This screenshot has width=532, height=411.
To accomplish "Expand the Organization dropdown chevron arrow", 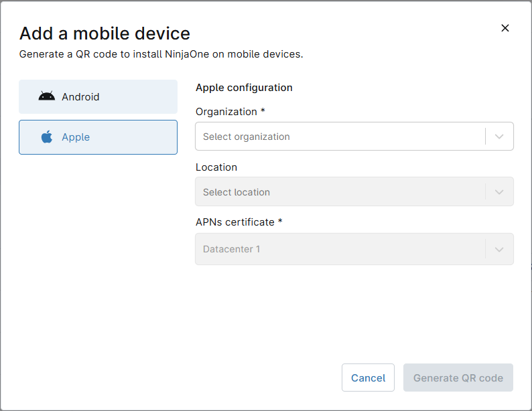I will click(499, 137).
